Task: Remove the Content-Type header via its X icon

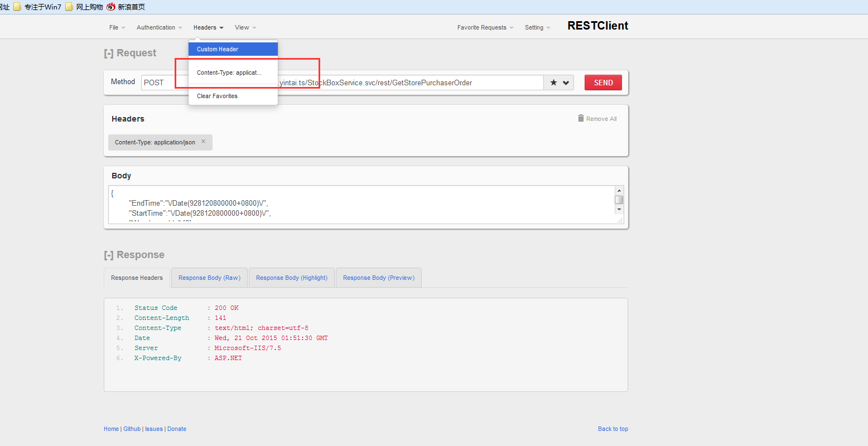Action: tap(203, 142)
